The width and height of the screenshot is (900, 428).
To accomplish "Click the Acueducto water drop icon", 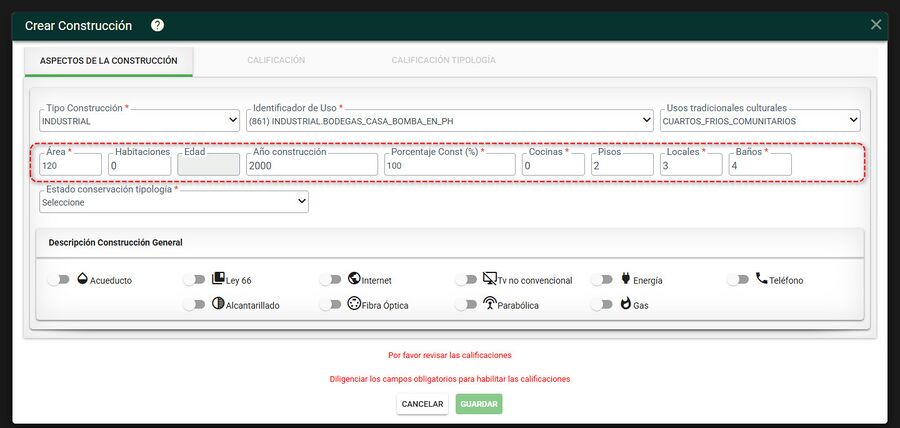I will coord(82,279).
